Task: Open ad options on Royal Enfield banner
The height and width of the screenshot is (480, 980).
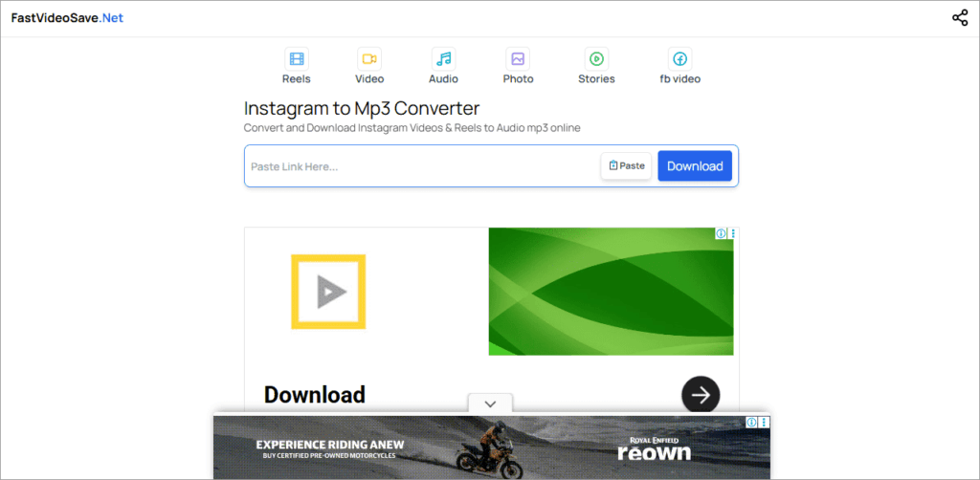Action: pyautogui.click(x=765, y=423)
